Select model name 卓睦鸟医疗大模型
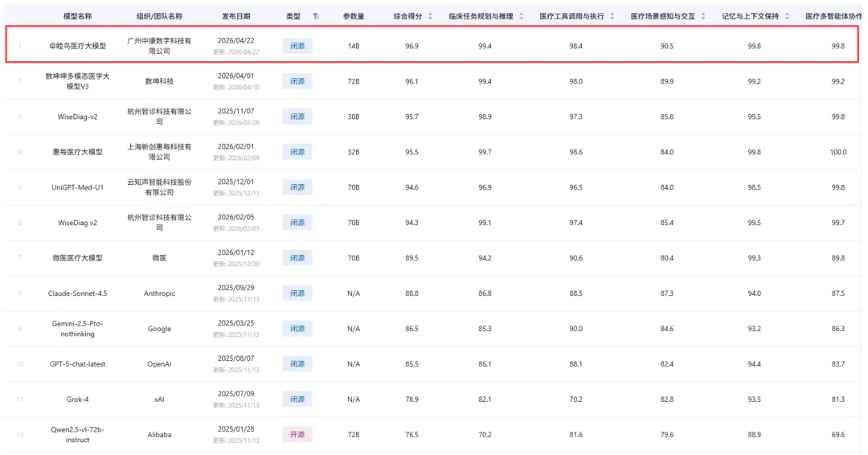The width and height of the screenshot is (868, 455). point(77,46)
